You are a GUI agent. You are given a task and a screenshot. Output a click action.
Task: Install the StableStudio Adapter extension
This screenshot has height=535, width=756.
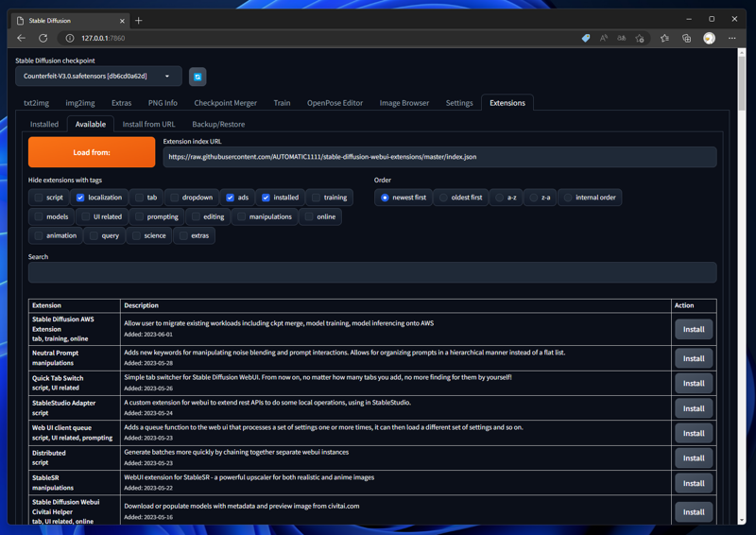pyautogui.click(x=694, y=408)
